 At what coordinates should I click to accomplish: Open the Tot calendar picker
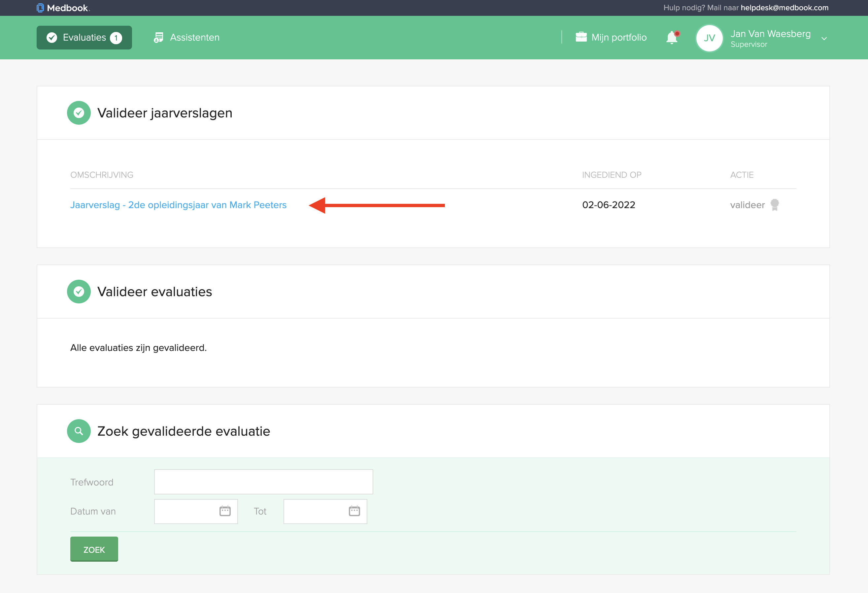(354, 511)
